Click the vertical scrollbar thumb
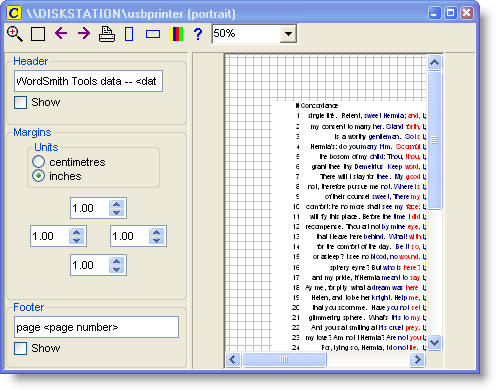 pyautogui.click(x=434, y=140)
